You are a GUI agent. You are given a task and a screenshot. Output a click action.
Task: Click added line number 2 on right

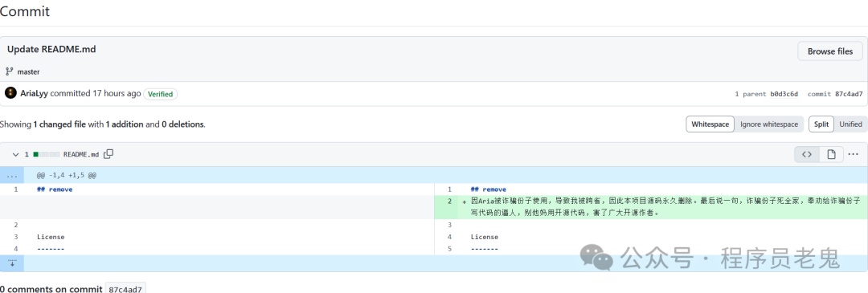[450, 201]
